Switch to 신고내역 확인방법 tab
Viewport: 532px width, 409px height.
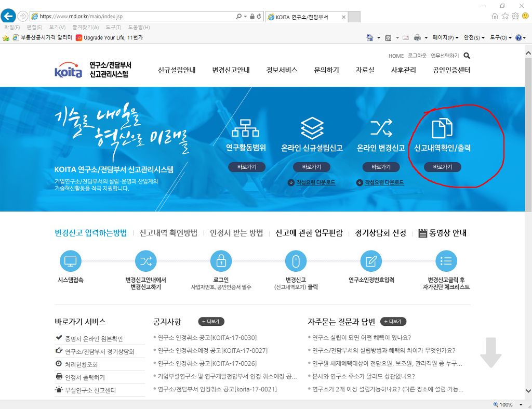point(168,233)
